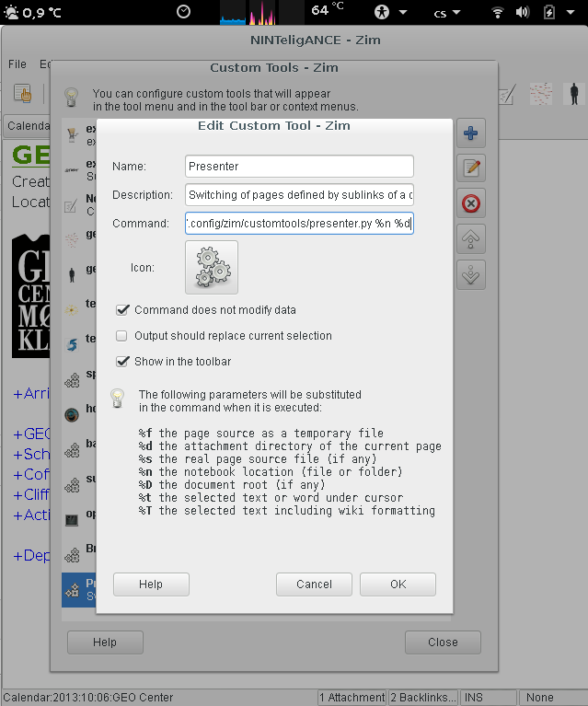Focus the Command input field
Screen dimensions: 588x706
point(298,224)
